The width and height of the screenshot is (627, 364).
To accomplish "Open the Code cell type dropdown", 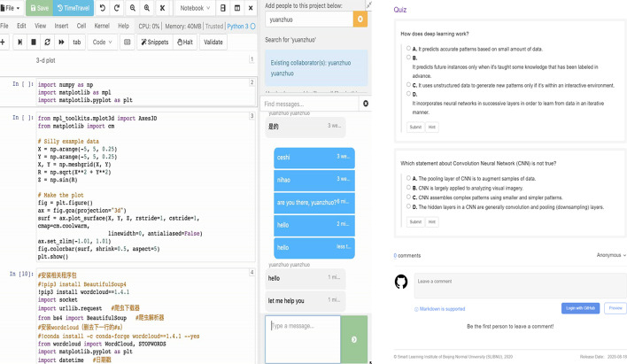I will click(x=102, y=42).
